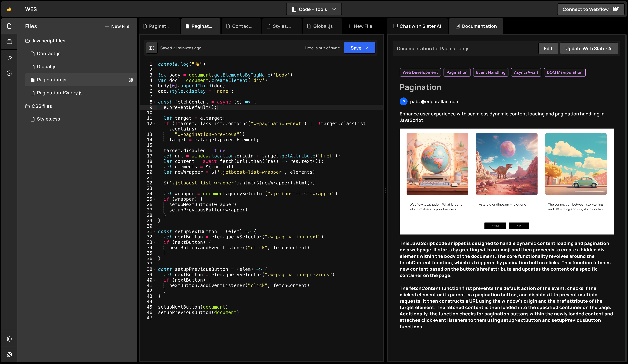Expand the Save button chevron

(x=366, y=48)
